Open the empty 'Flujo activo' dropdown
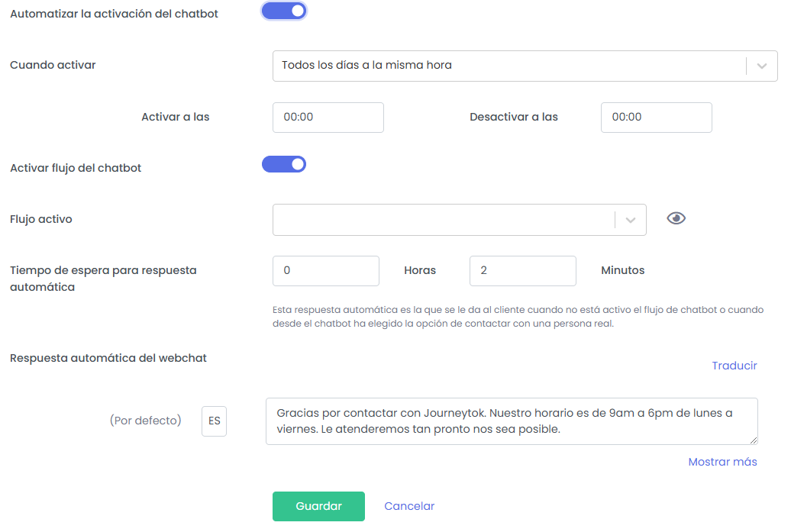 pyautogui.click(x=443, y=220)
